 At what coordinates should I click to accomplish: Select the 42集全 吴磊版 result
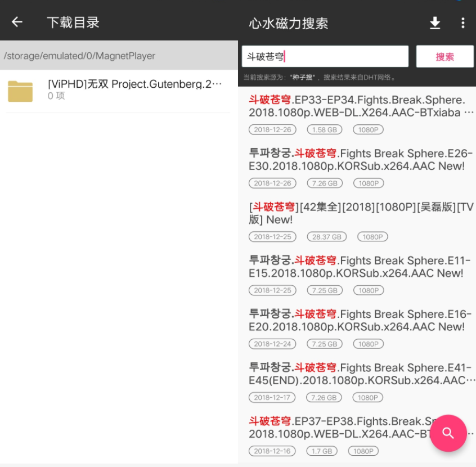357,213
